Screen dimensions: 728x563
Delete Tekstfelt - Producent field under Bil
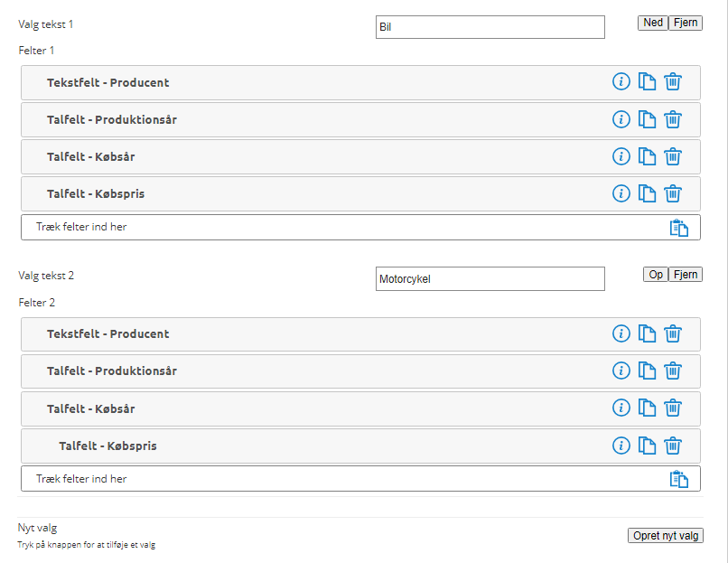pos(673,81)
